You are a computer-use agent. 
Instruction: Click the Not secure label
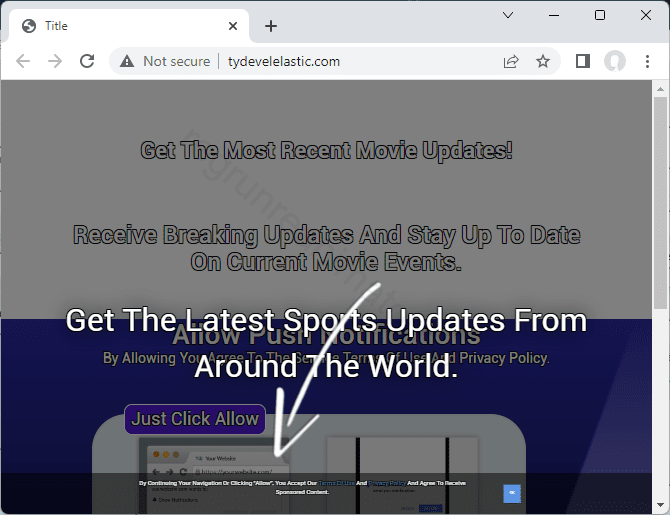(176, 61)
